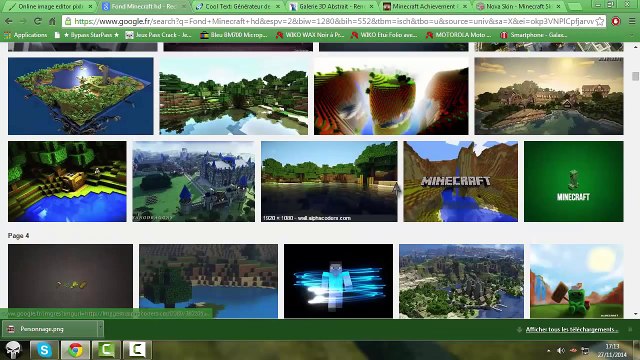Open the WIKO Etui Folio bookmark

click(x=384, y=35)
